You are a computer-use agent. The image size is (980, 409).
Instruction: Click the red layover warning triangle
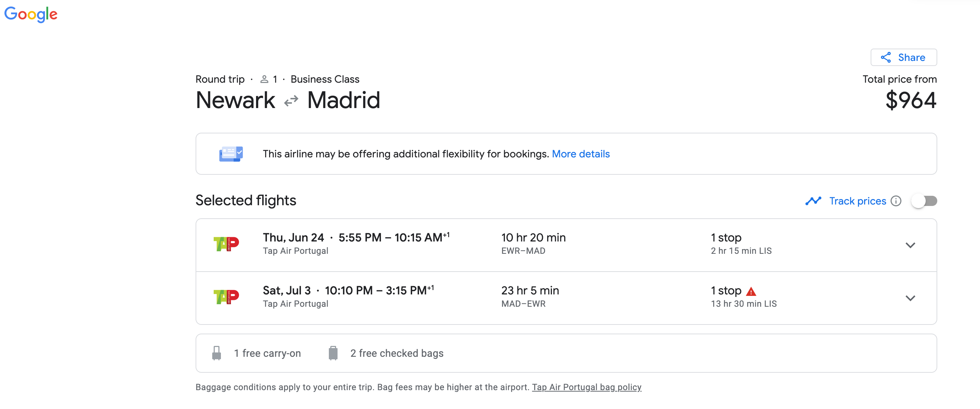(x=751, y=291)
